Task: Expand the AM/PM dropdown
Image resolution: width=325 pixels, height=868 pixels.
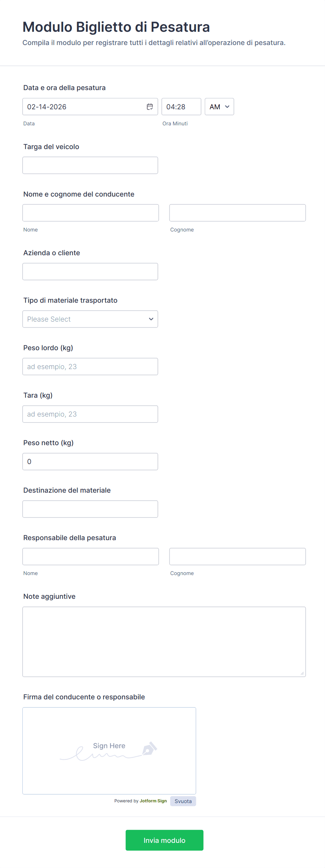Action: pos(219,107)
